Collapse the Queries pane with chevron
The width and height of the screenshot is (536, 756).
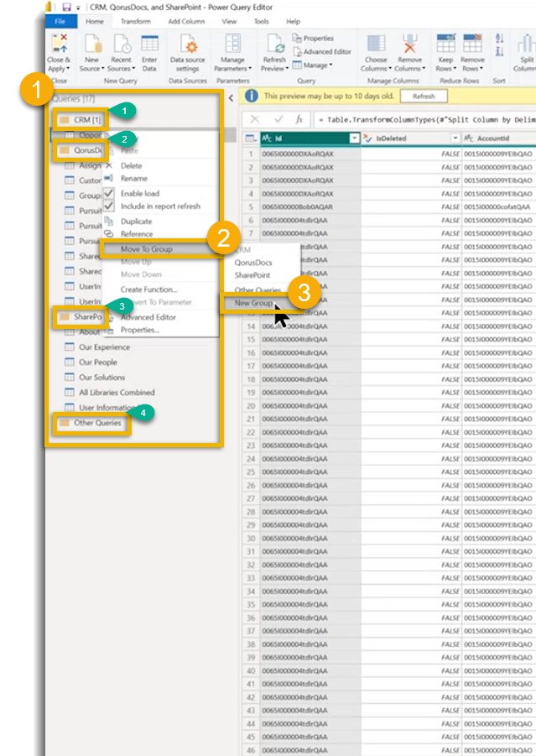231,98
